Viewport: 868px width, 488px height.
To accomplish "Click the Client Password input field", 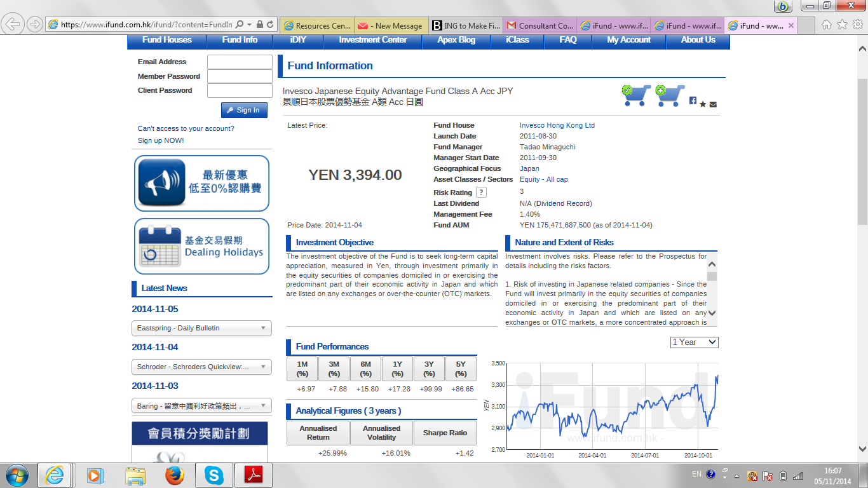I will pyautogui.click(x=240, y=90).
